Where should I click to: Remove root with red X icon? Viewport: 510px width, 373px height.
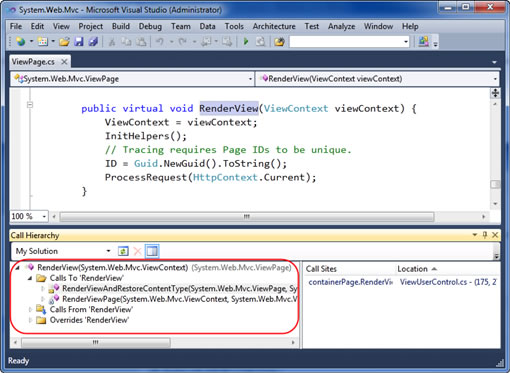tap(137, 251)
